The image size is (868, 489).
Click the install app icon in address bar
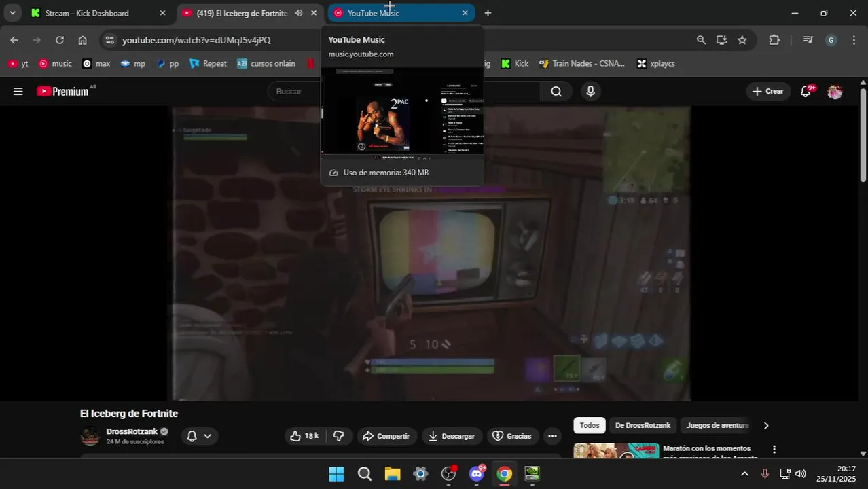tap(721, 40)
